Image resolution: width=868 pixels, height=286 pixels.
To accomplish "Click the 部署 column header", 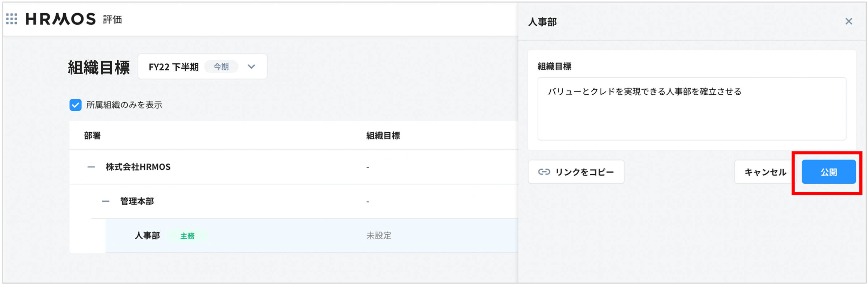I will pos(92,136).
